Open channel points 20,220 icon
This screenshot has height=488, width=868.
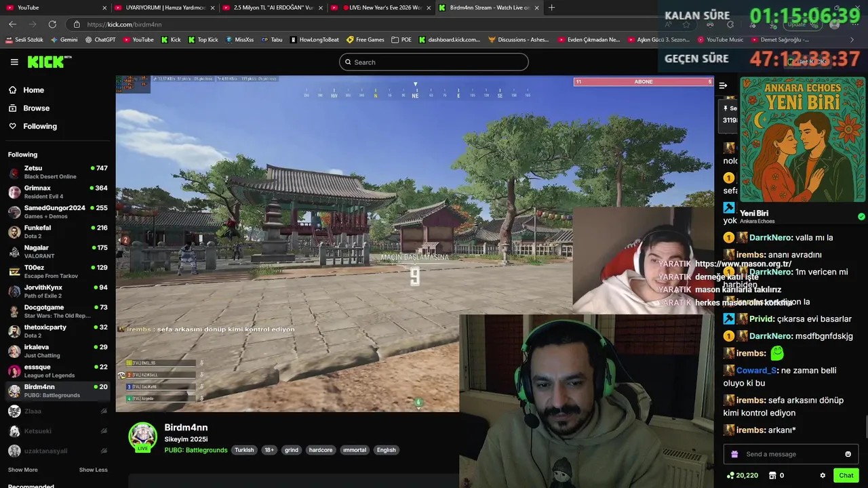click(742, 476)
